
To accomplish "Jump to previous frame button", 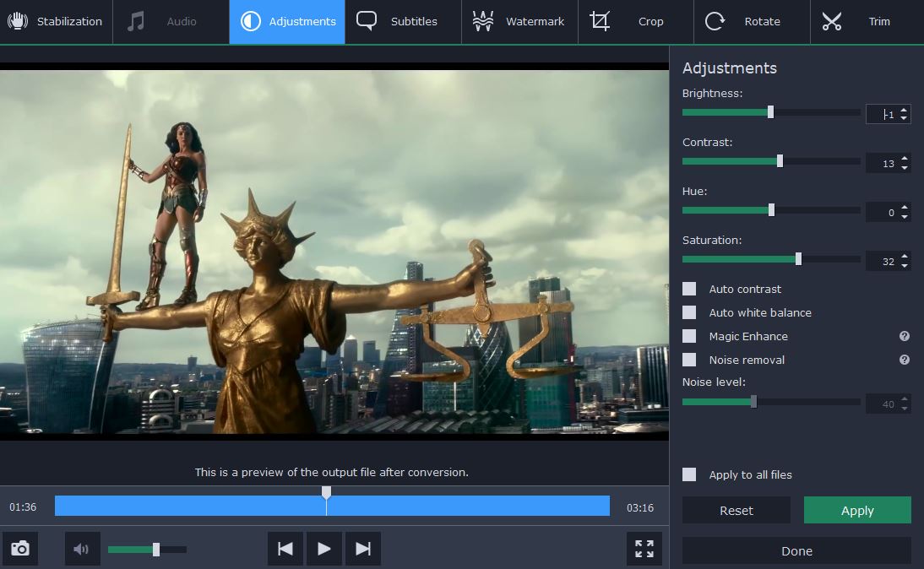I will [x=285, y=549].
